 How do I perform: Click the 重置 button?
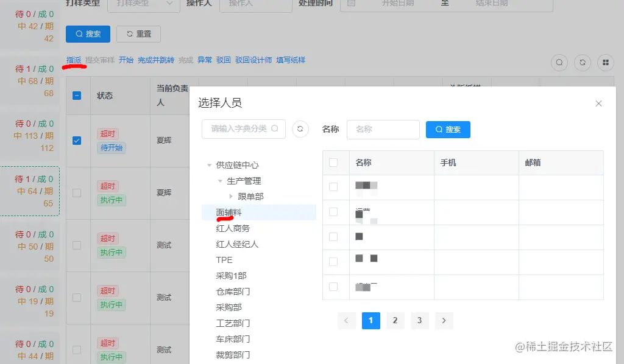click(138, 34)
